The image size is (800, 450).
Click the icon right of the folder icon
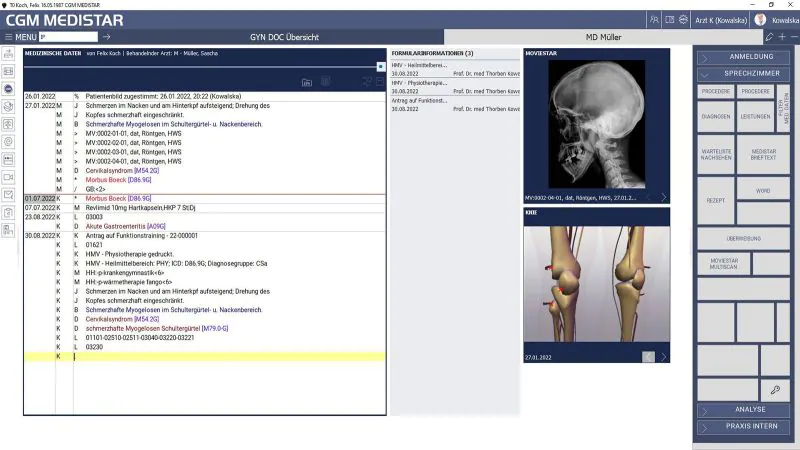(x=326, y=81)
